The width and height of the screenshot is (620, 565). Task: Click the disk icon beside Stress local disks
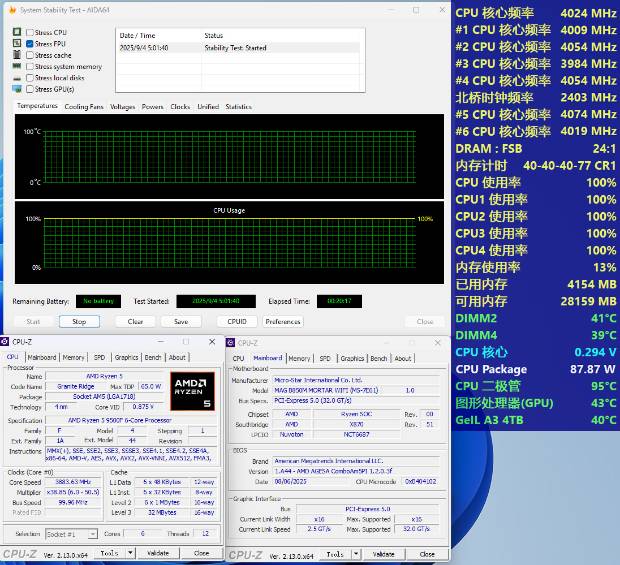tap(17, 79)
